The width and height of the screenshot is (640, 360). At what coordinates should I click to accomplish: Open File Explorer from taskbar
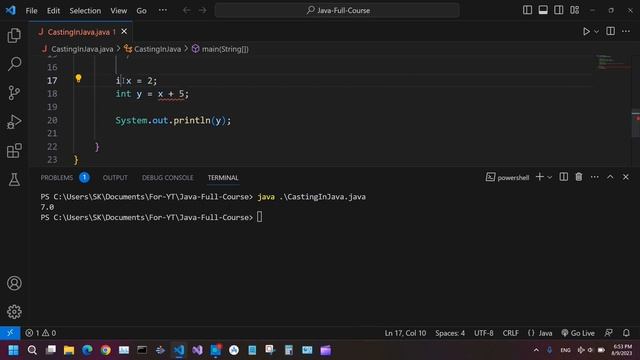(69, 350)
